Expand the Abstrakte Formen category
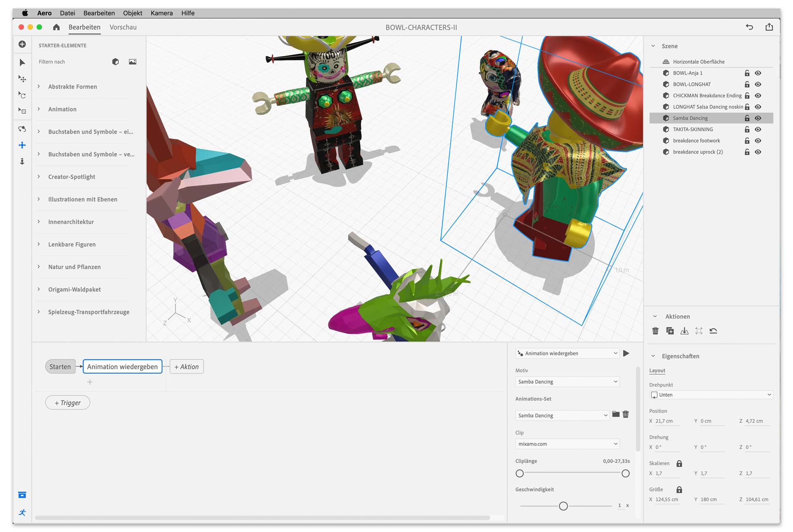Image resolution: width=793 pixels, height=532 pixels. pos(39,86)
